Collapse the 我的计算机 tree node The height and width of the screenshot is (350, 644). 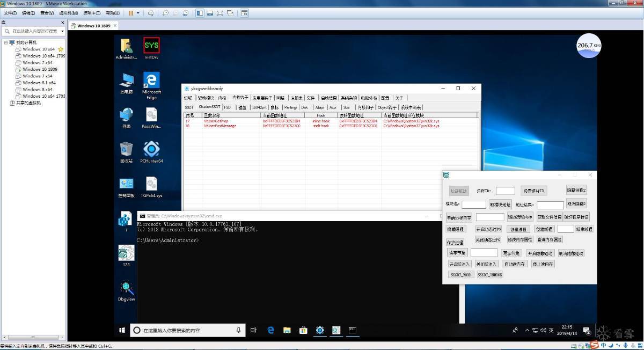click(6, 42)
